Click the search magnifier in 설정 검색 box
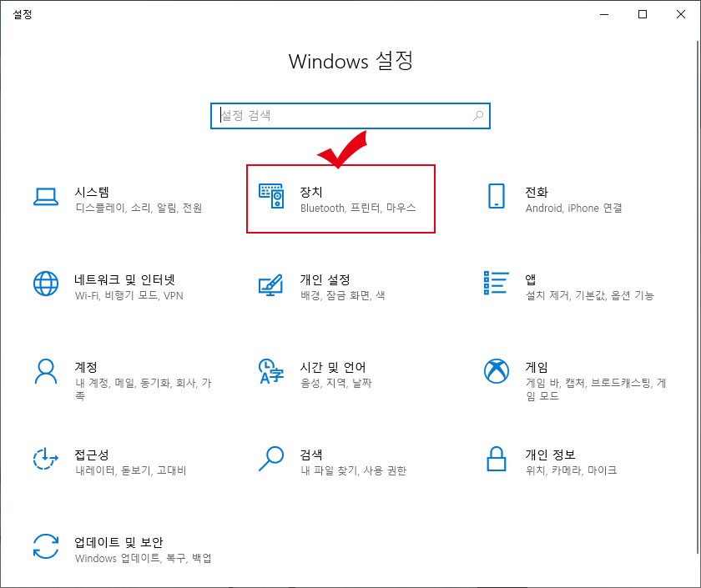 click(478, 116)
